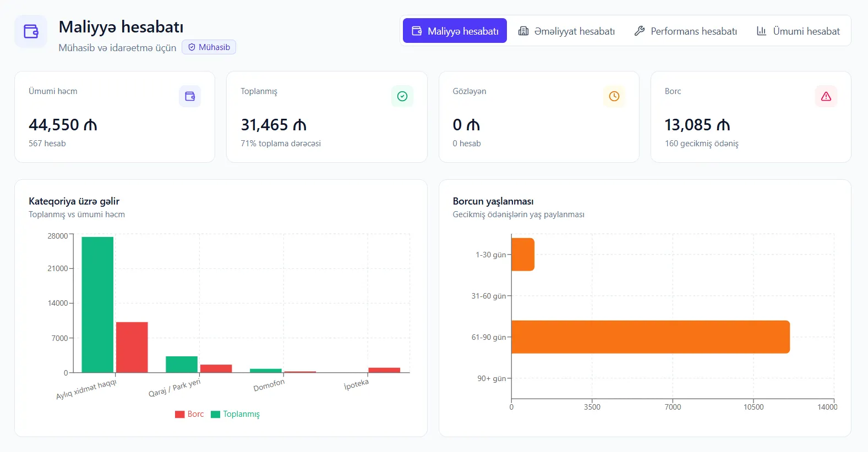Click the Mühasib role badge
868x452 pixels.
[x=209, y=47]
